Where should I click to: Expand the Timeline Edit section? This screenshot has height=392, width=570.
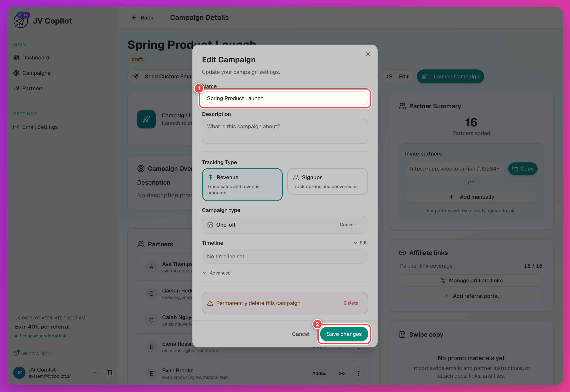(x=360, y=243)
